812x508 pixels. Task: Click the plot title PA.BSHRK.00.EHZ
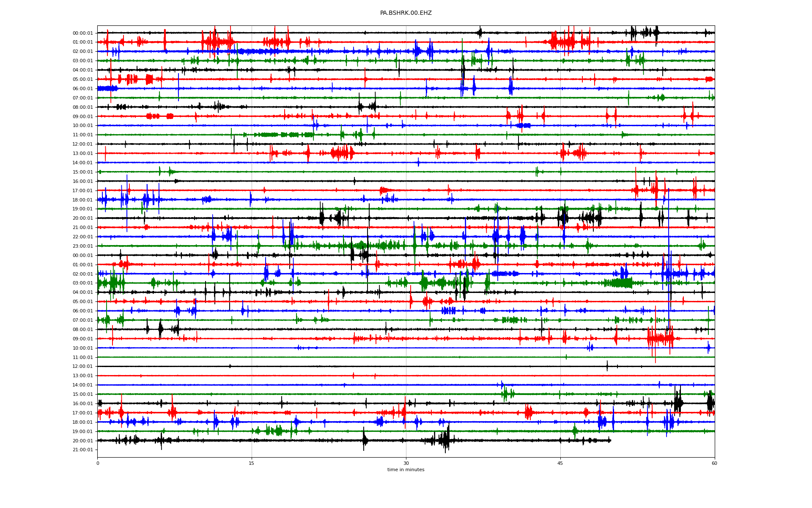pyautogui.click(x=406, y=13)
